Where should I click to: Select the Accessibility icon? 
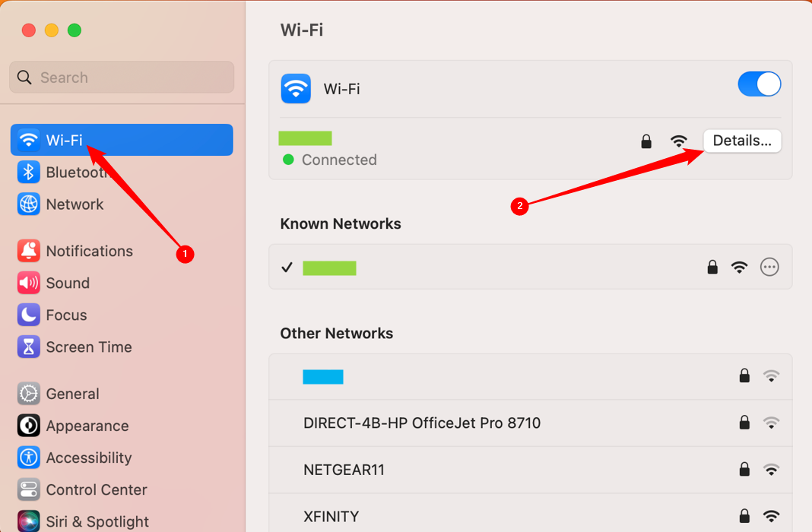[28, 458]
